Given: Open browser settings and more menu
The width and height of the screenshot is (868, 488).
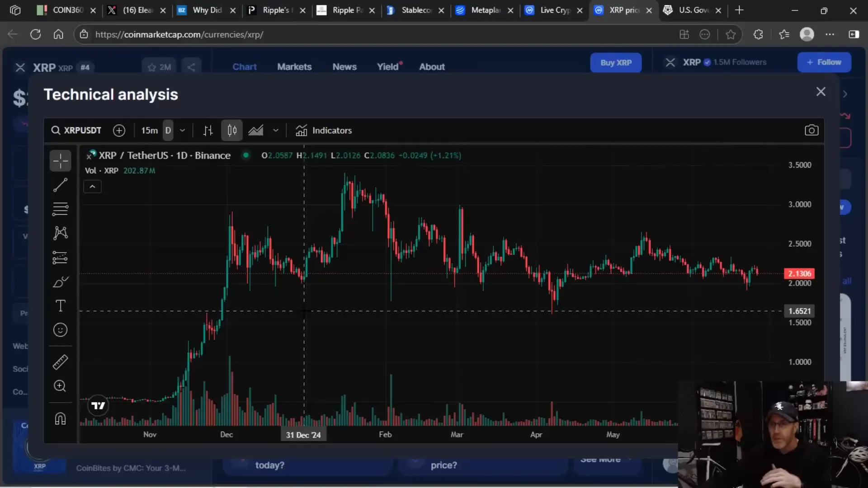Looking at the screenshot, I should click(830, 34).
